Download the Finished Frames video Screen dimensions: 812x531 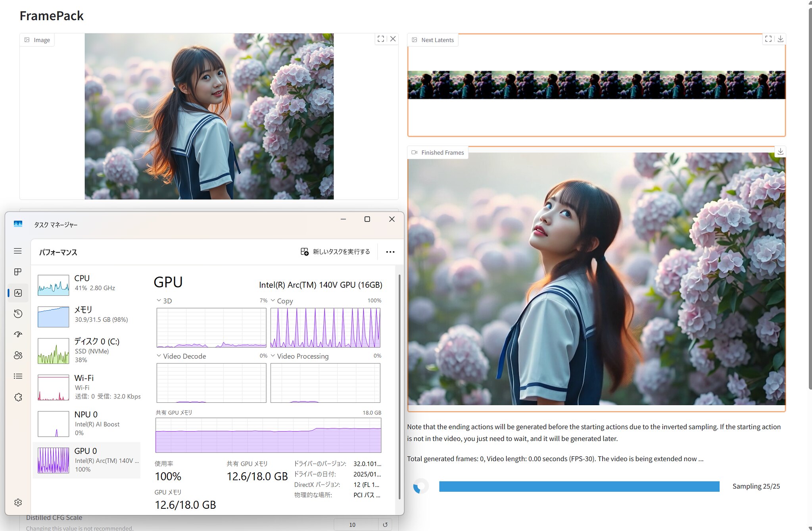tap(780, 152)
